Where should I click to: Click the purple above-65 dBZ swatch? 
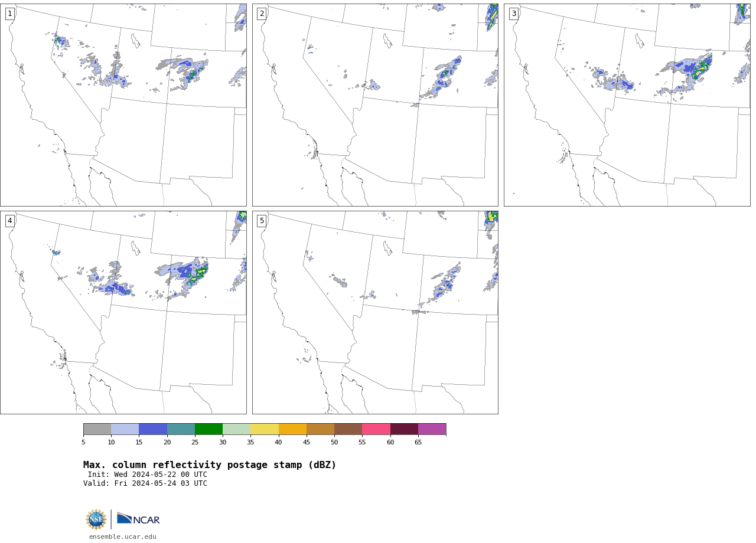[x=432, y=429]
